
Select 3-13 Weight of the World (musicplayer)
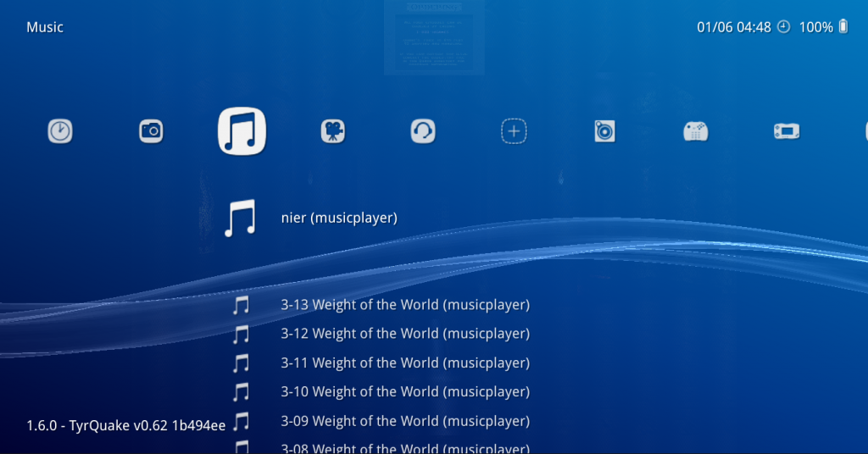(x=404, y=305)
